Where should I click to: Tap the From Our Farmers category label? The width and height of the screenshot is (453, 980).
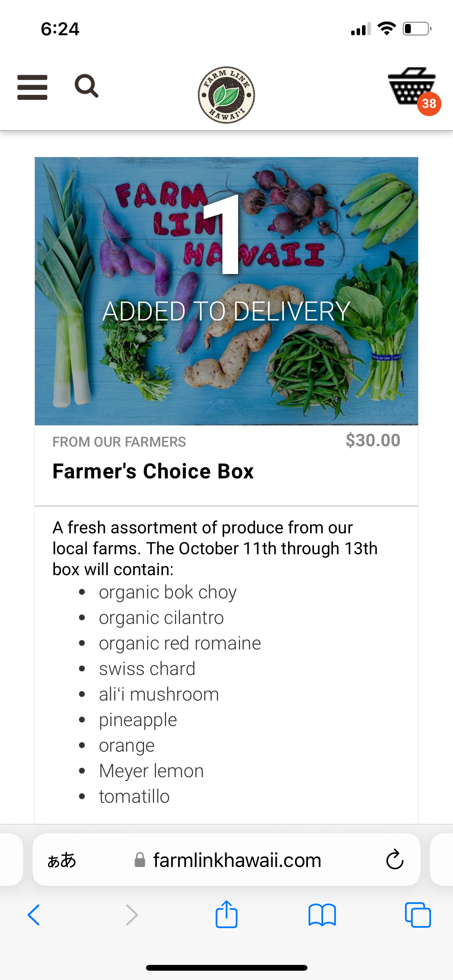click(119, 442)
